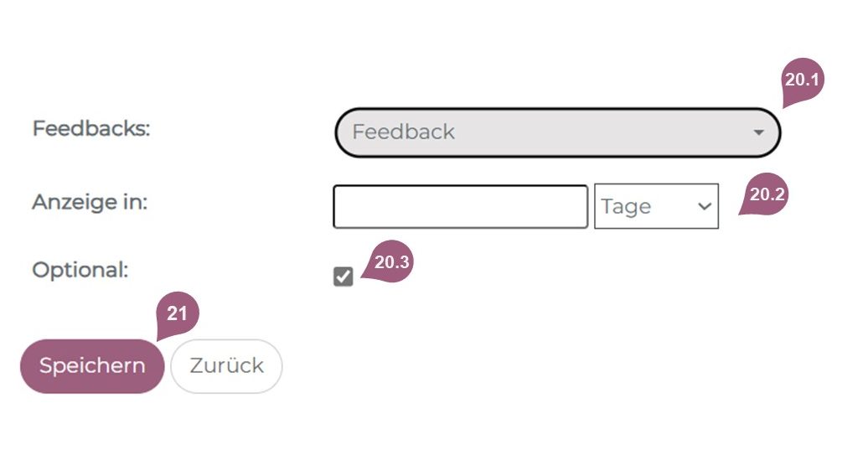Click the chevron in the Tage select

704,207
